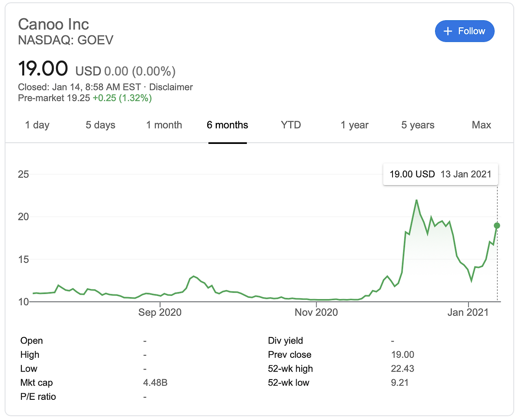Open the Disclaimer link
This screenshot has height=420, width=518.
point(171,87)
